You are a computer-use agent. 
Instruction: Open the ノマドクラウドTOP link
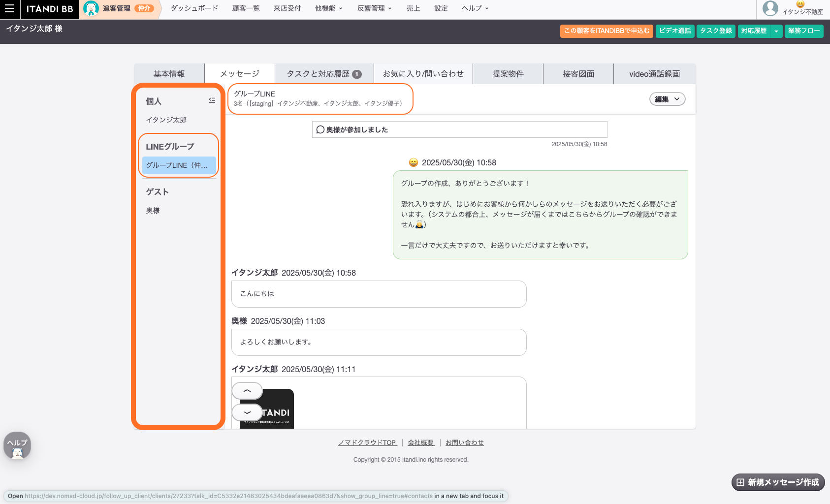[367, 442]
